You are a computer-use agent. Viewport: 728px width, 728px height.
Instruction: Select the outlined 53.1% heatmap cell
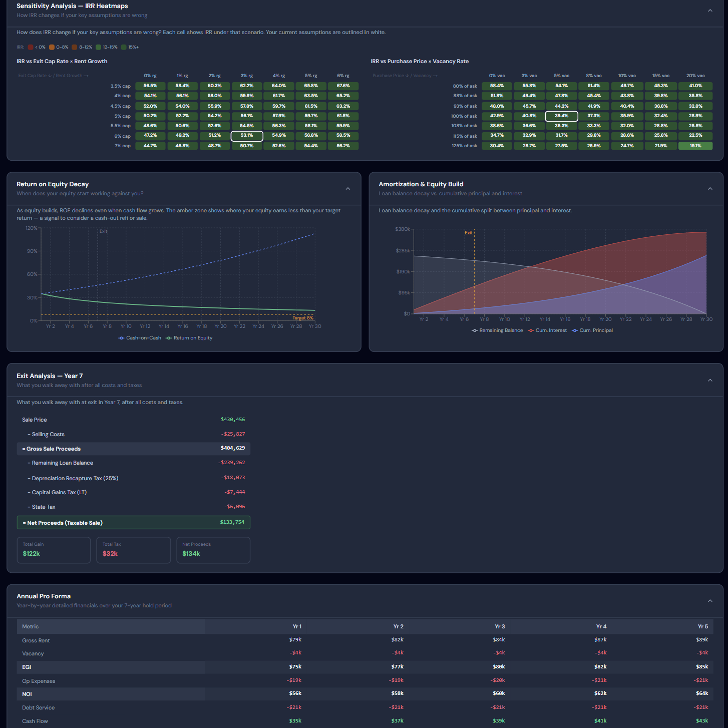pos(246,136)
